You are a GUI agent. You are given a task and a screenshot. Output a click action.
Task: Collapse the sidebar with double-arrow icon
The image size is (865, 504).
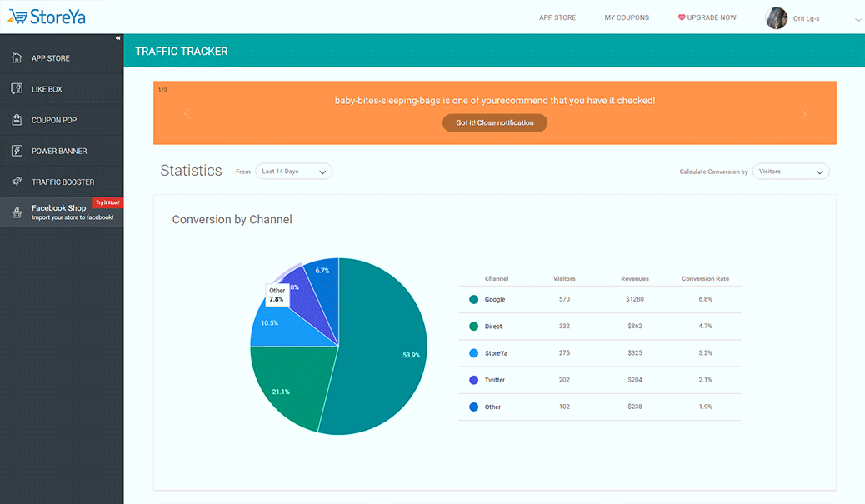tap(117, 38)
